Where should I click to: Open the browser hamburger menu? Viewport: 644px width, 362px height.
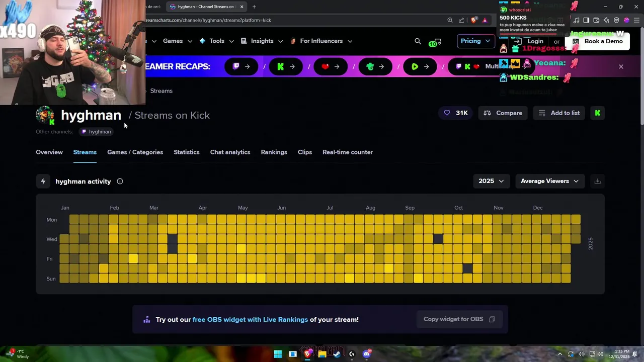pyautogui.click(x=636, y=20)
